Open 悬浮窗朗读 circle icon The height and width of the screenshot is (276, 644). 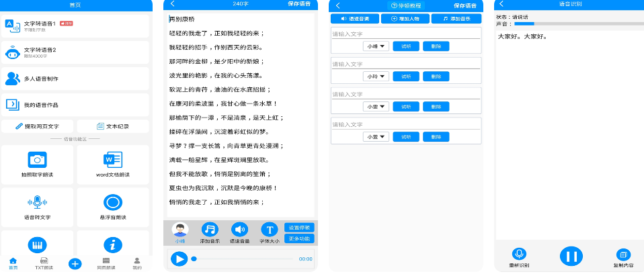pyautogui.click(x=112, y=202)
